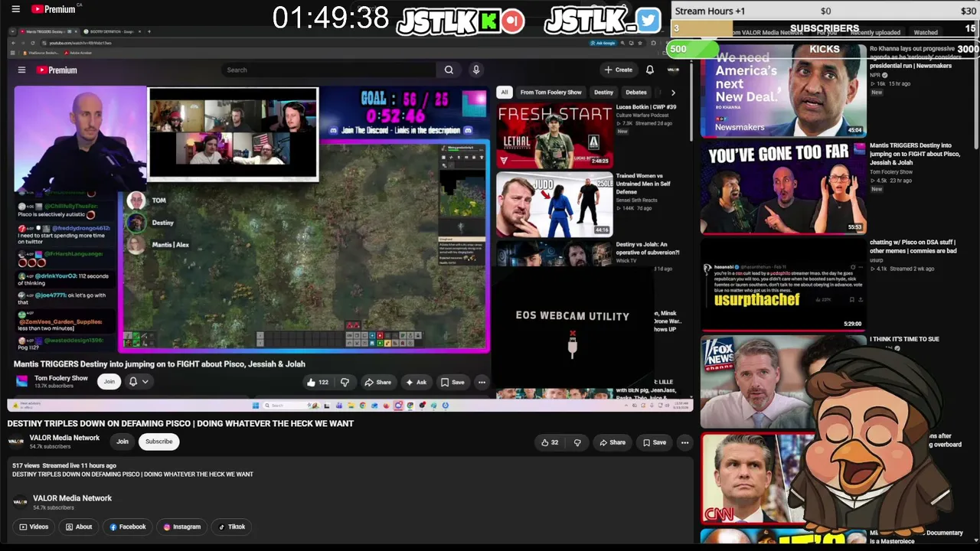
Task: Open Ro Khanna lays out progressive agenda title
Action: point(912,57)
